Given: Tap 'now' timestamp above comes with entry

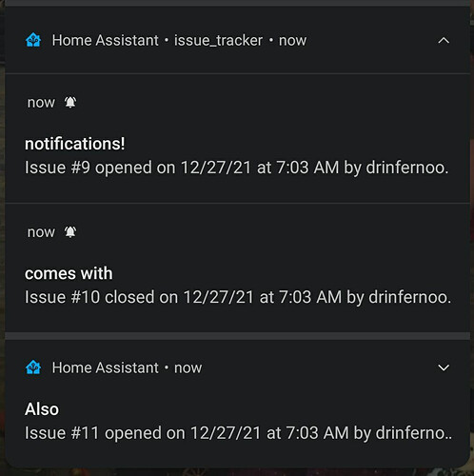Looking at the screenshot, I should [41, 232].
